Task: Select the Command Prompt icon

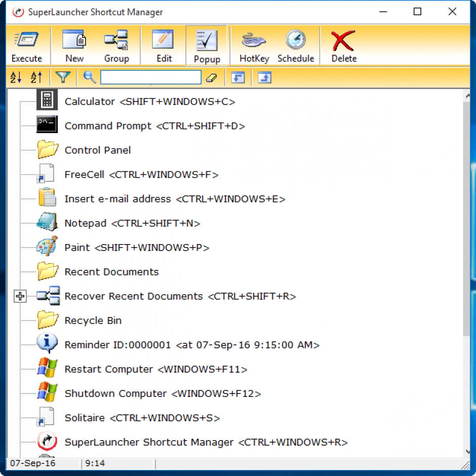Action: 47,124
